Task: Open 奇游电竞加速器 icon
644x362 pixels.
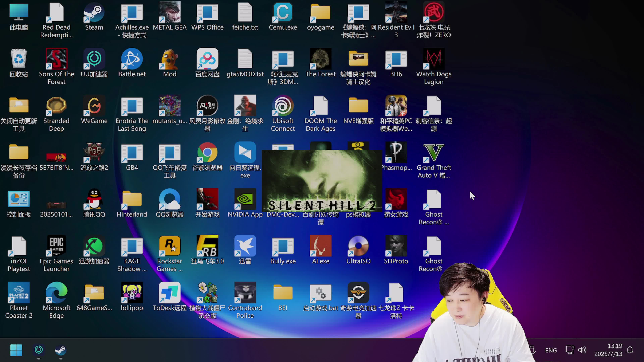Action: [x=358, y=300]
